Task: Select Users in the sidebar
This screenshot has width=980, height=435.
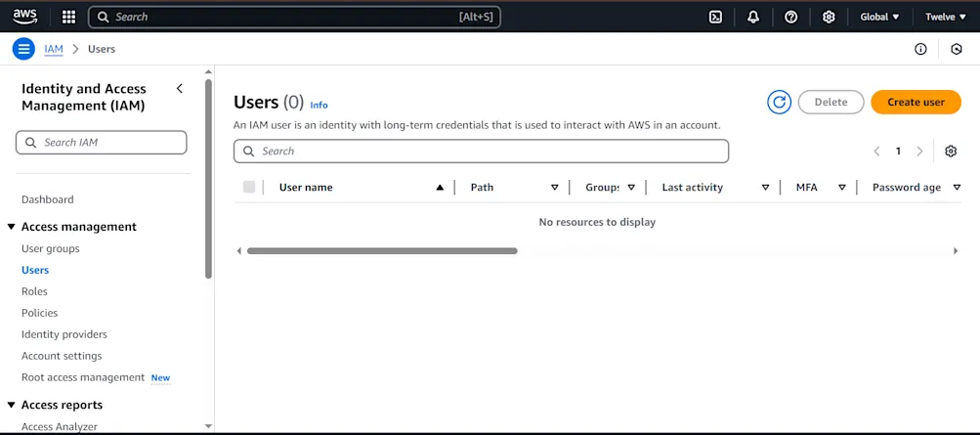Action: pos(35,270)
